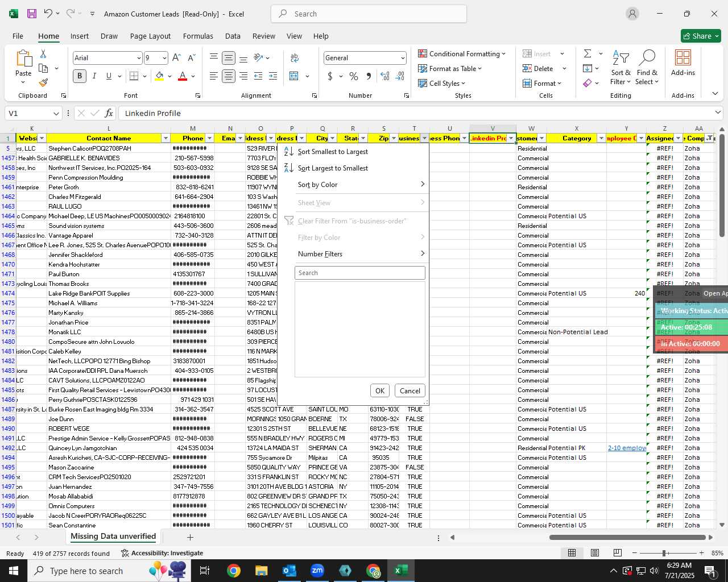Toggle Italic formatting
The height and width of the screenshot is (582, 728).
point(94,76)
